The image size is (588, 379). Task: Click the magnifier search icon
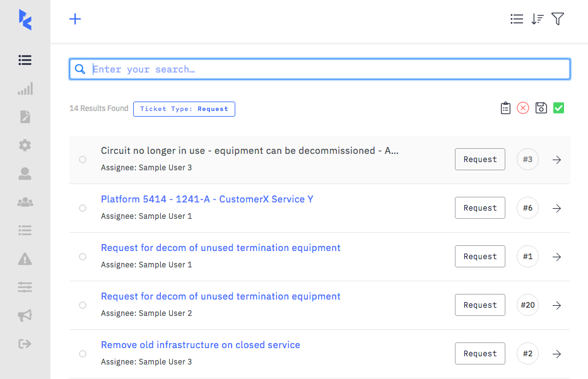[x=80, y=69]
